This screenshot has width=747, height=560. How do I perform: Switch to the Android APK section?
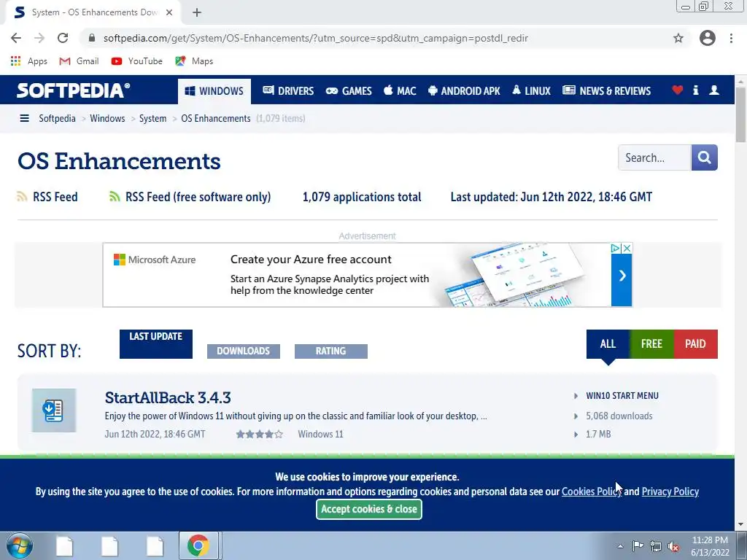[x=464, y=91]
